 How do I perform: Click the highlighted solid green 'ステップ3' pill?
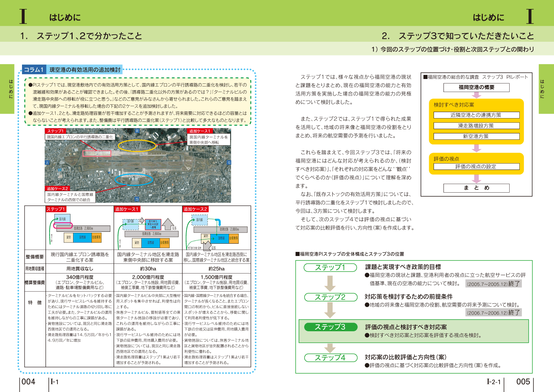pyautogui.click(x=330, y=327)
